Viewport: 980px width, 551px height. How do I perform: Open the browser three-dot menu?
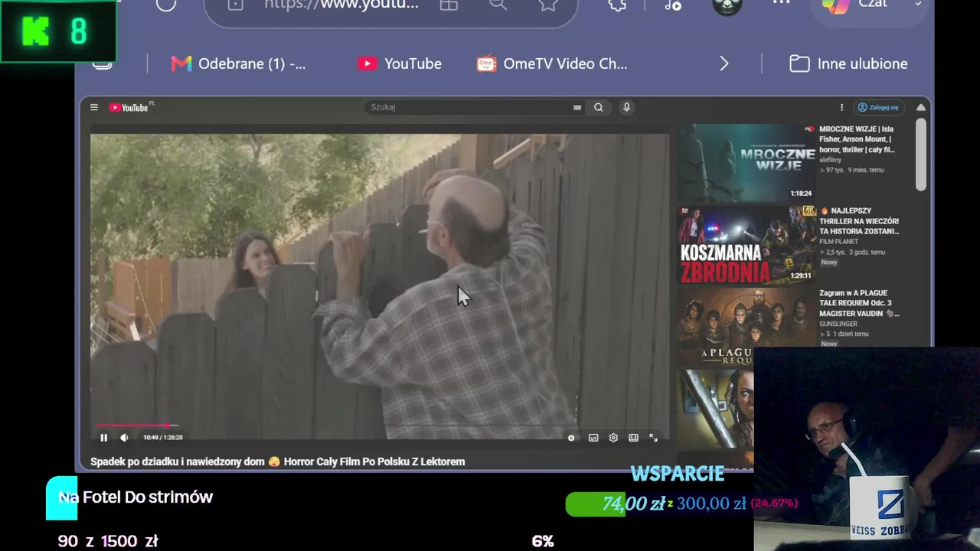(x=781, y=3)
